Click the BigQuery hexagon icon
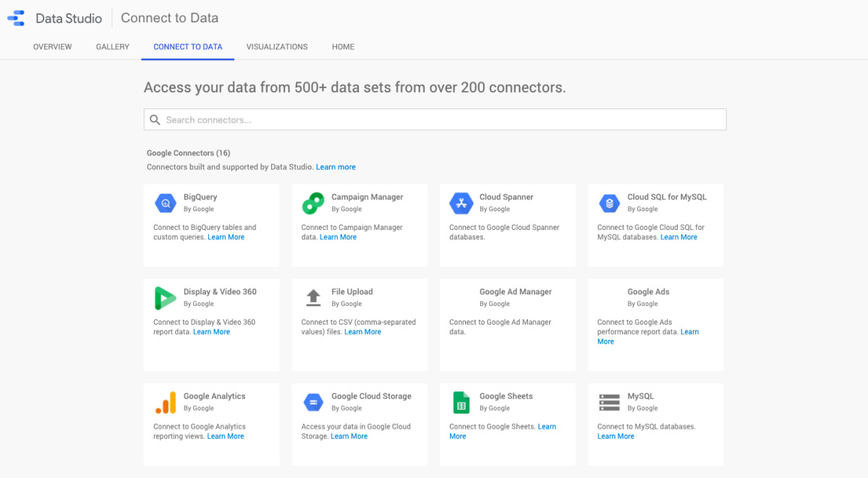 pos(166,203)
